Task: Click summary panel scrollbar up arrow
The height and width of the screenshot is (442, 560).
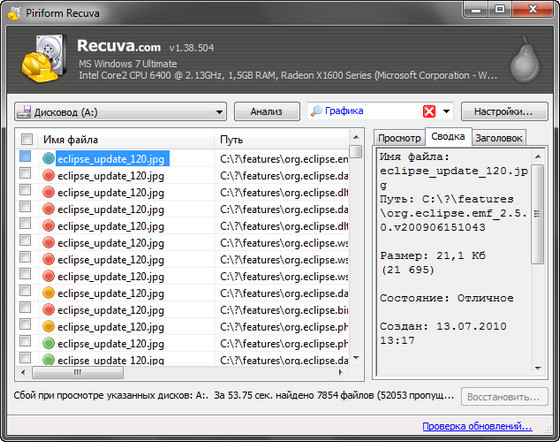Action: [538, 156]
